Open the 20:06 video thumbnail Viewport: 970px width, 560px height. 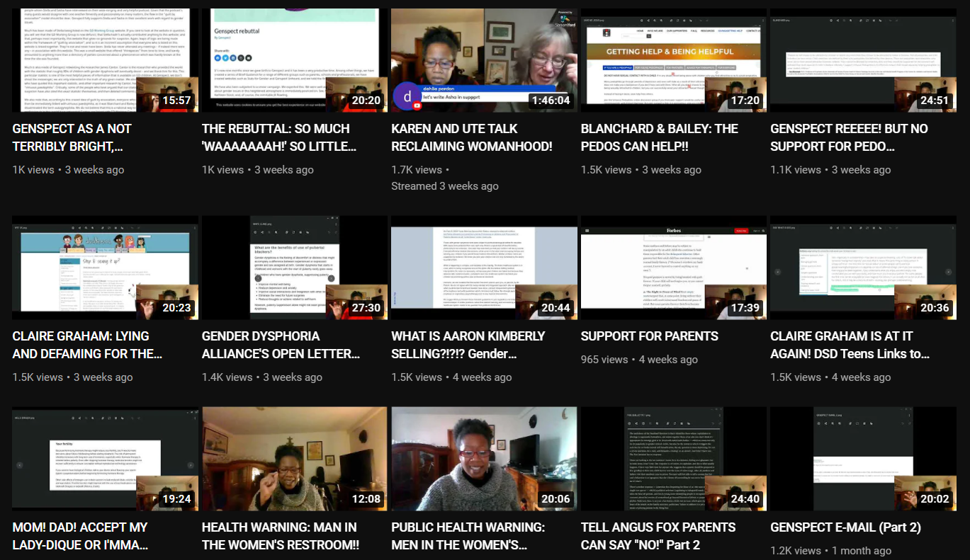[x=485, y=459]
